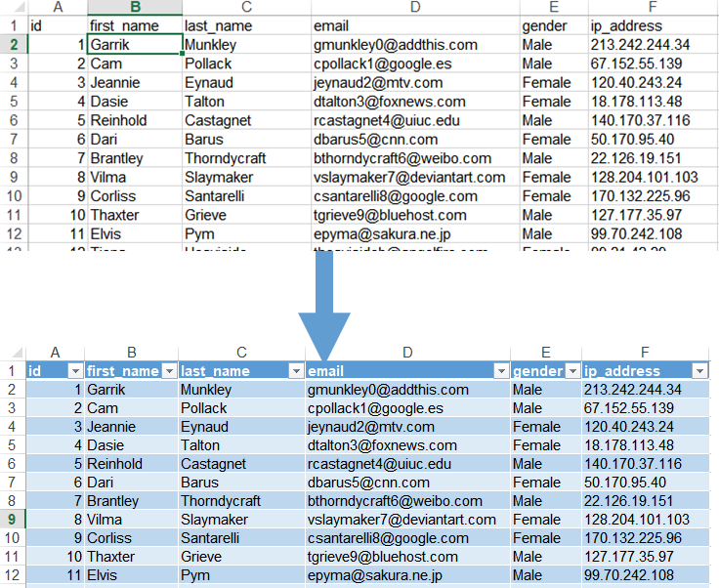This screenshot has width=719, height=588.
Task: Click epyma@sakura.ne.jp in upper sheet
Action: 382,234
